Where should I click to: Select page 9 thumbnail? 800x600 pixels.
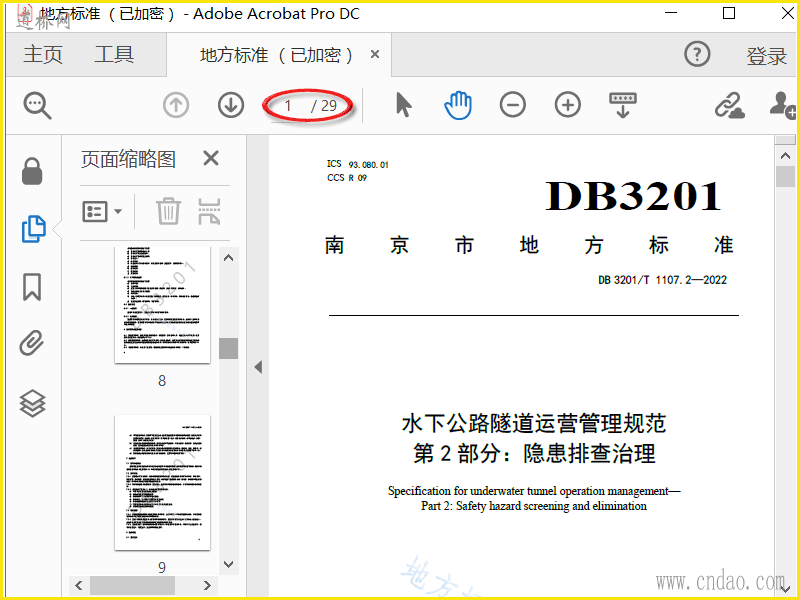(162, 483)
